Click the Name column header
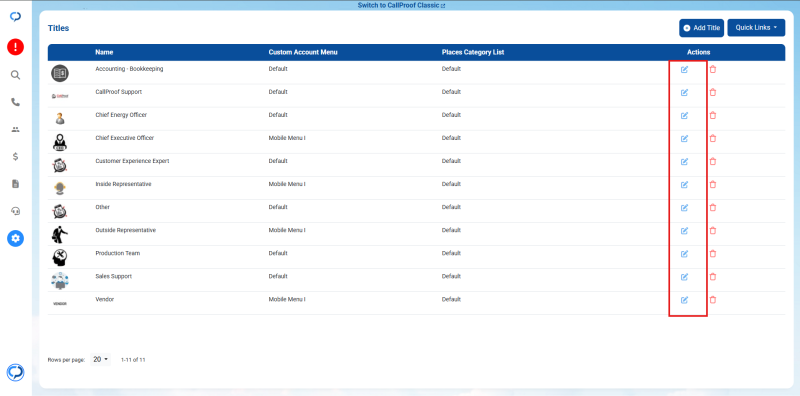The image size is (800, 396). pos(104,52)
